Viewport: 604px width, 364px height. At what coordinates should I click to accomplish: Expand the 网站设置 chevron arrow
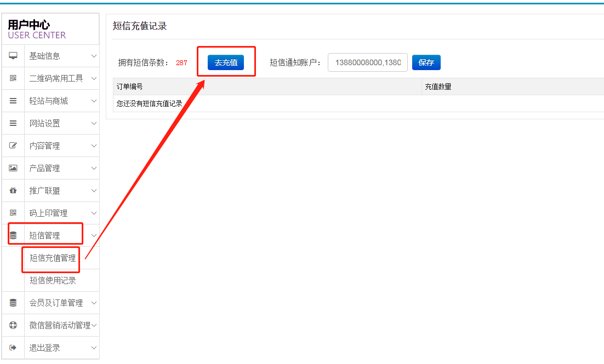tap(94, 123)
